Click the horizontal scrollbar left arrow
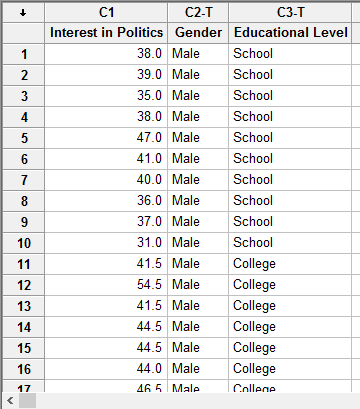Viewport: 360px width, 409px height. [11, 400]
